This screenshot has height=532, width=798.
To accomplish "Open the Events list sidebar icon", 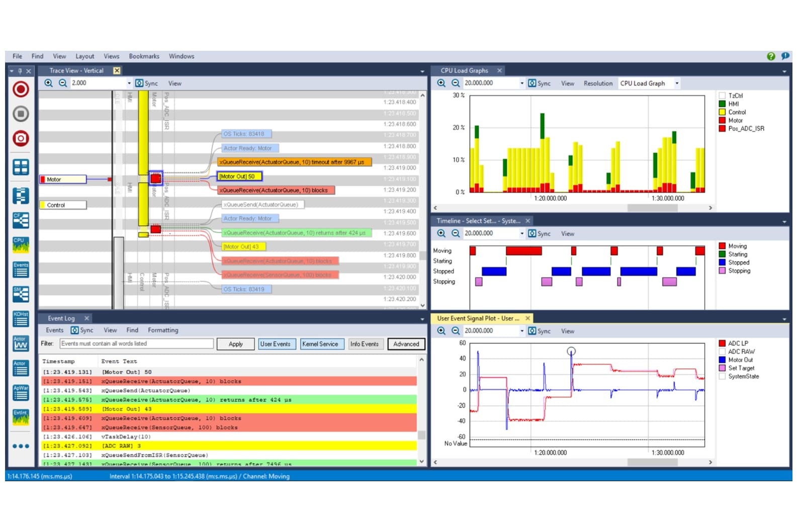I will [x=21, y=270].
